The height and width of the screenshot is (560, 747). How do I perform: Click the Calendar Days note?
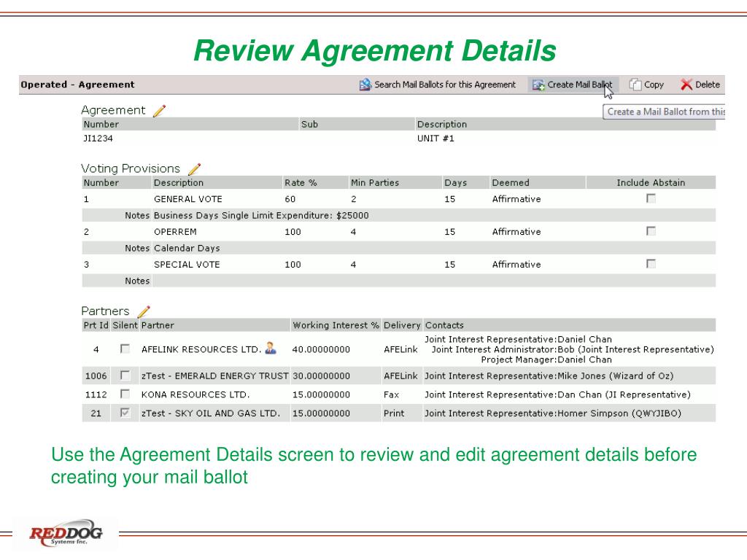(x=187, y=248)
